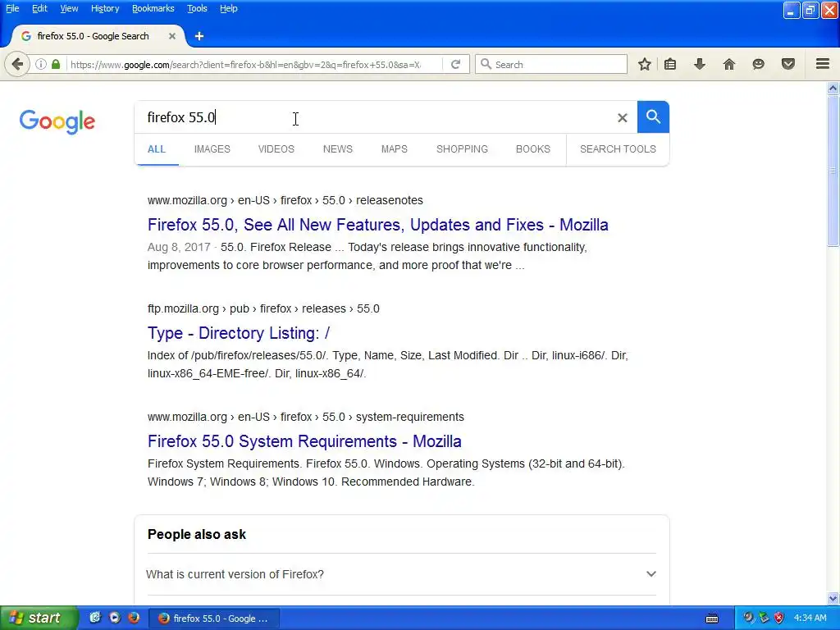Close the firefox 55.0 Google Search tab

tap(172, 36)
